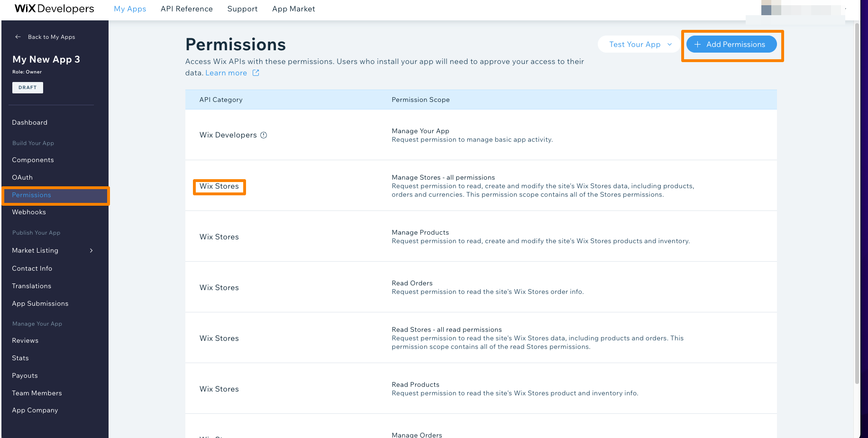Click the Add Permissions button
868x438 pixels.
pyautogui.click(x=731, y=45)
